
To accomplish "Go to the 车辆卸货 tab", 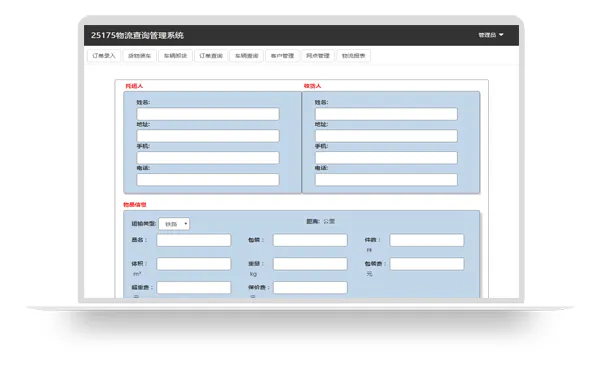I will pos(175,56).
